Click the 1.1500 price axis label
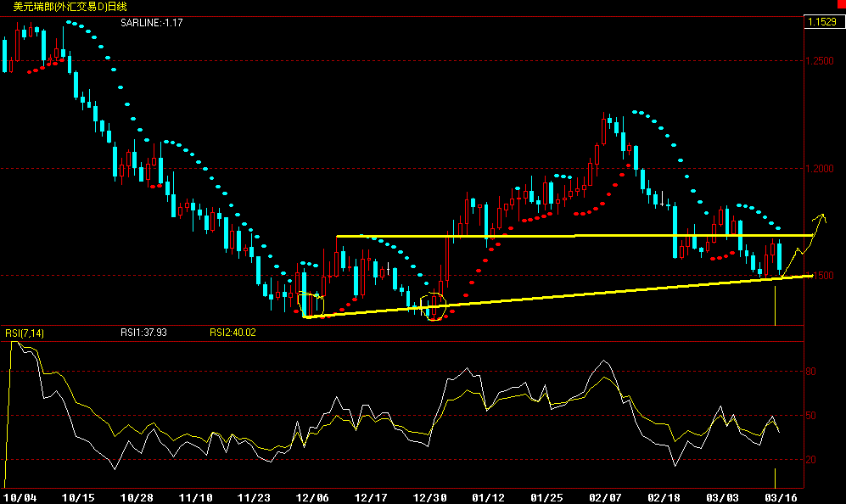 point(820,275)
